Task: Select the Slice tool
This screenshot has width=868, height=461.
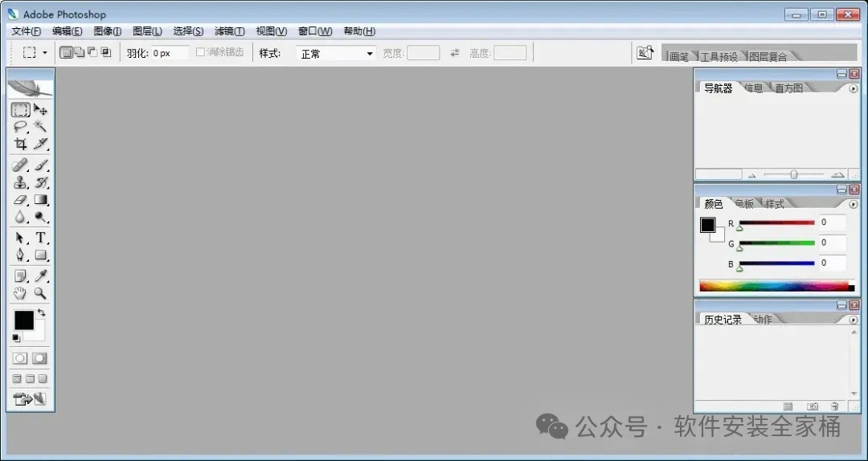Action: coord(40,144)
